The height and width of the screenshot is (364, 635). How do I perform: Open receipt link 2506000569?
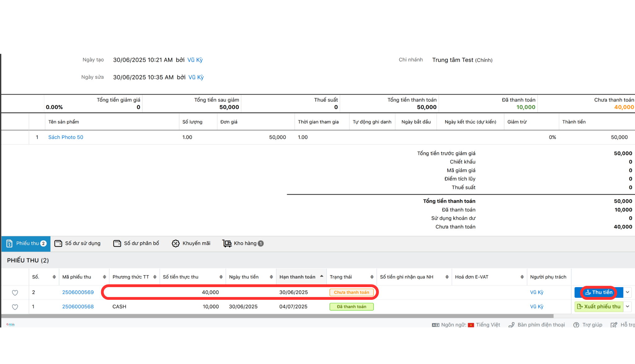pos(78,292)
